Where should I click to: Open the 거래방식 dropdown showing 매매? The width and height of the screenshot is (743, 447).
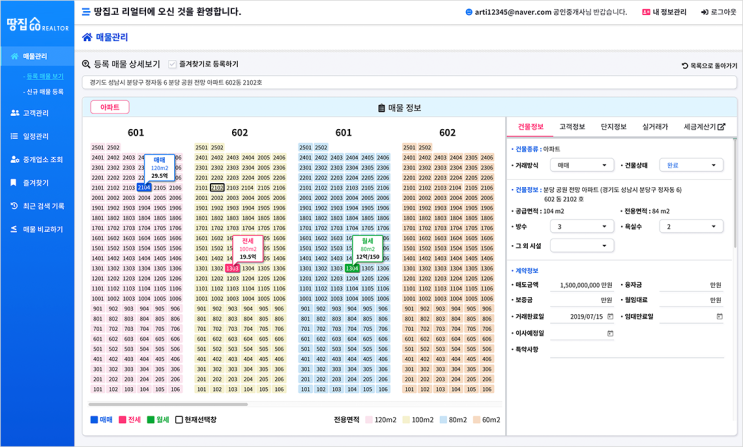point(582,165)
